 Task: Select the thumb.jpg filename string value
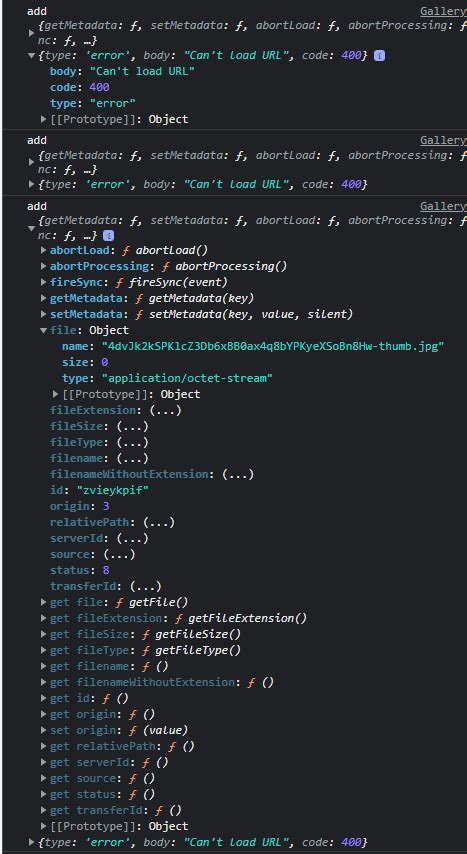click(273, 346)
